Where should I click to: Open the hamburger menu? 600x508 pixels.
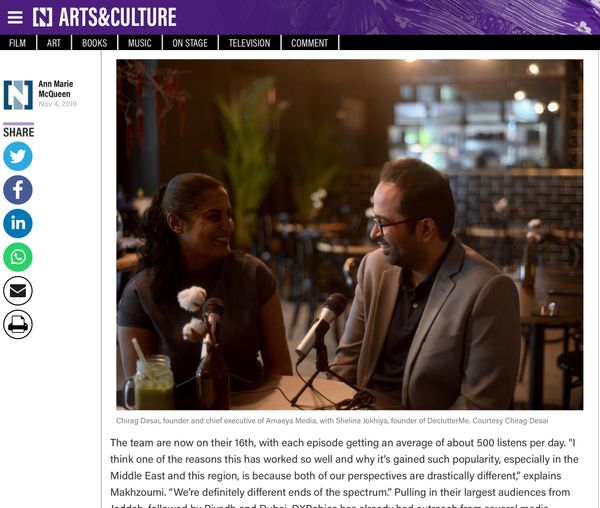(x=15, y=18)
